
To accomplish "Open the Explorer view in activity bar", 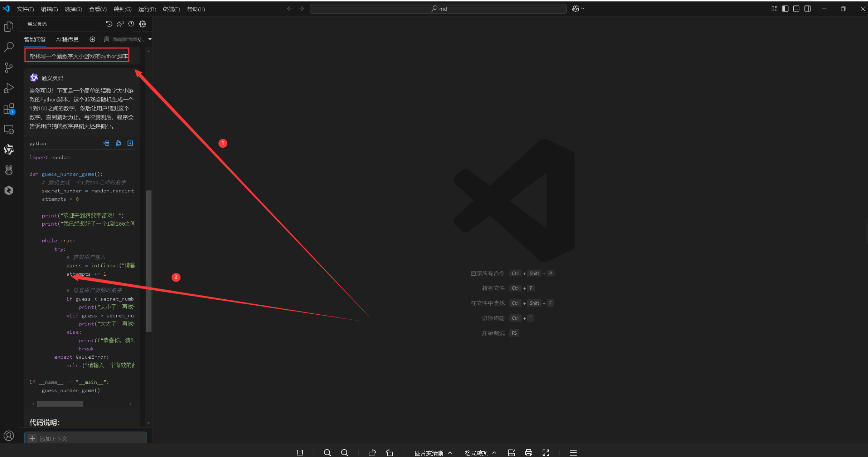I will click(9, 26).
